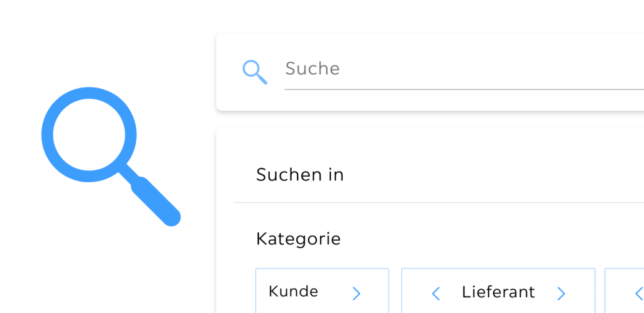The image size is (644, 313).
Task: Click empty space right of the Kategorie label
Action: point(472,239)
